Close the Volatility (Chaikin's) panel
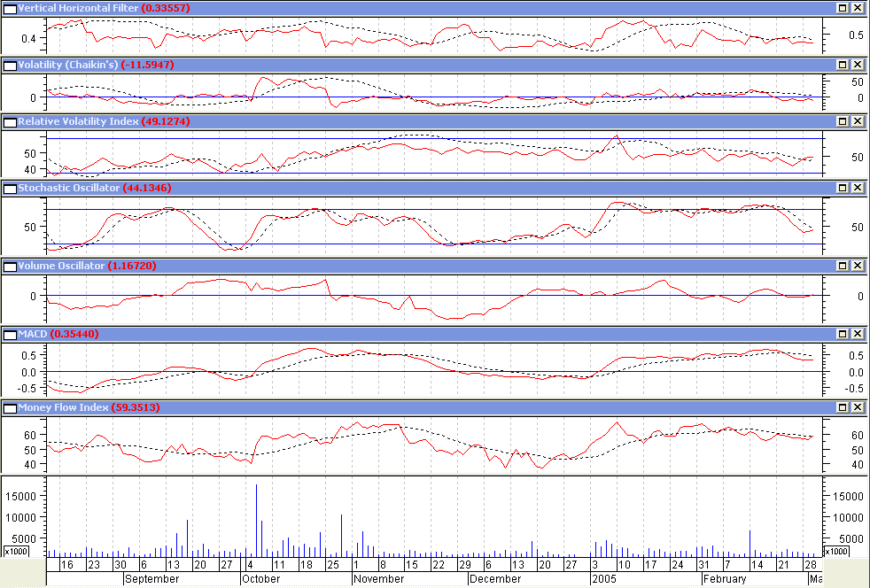 (857, 65)
